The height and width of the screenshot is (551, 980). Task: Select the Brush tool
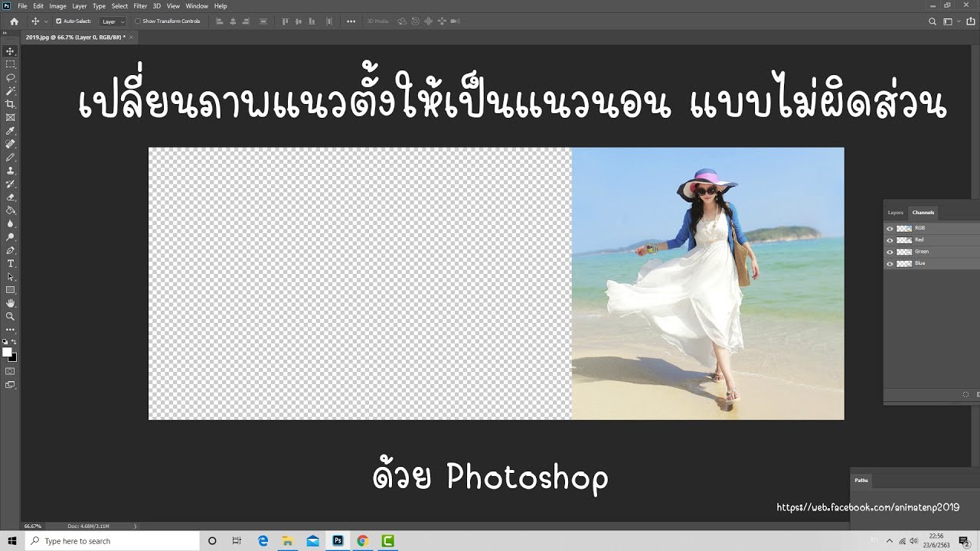coord(10,157)
